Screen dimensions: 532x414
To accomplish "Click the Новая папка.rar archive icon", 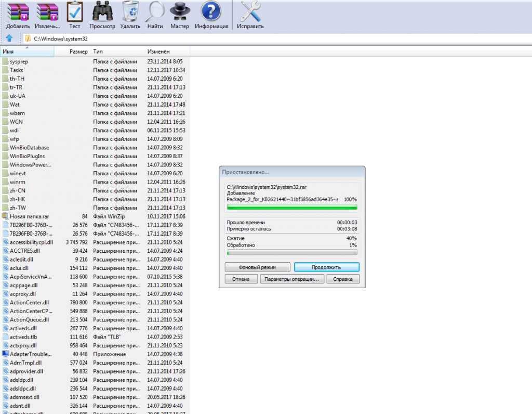I will (x=5, y=216).
